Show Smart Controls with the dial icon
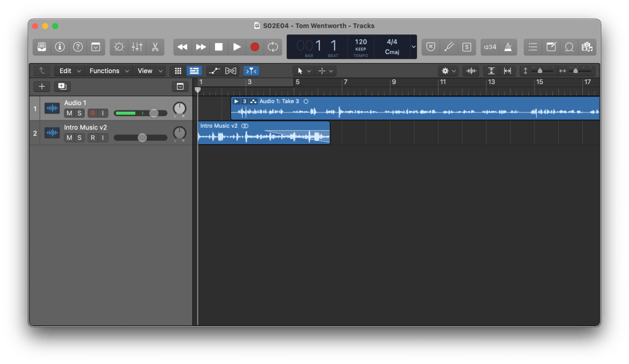629x364 pixels. tap(119, 47)
